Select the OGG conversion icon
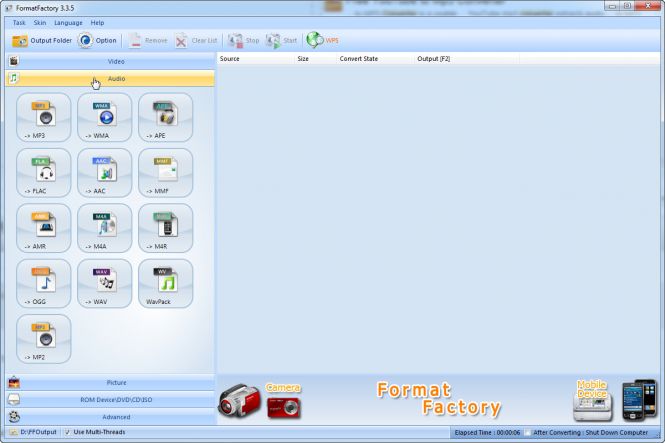This screenshot has width=665, height=443. 43,283
